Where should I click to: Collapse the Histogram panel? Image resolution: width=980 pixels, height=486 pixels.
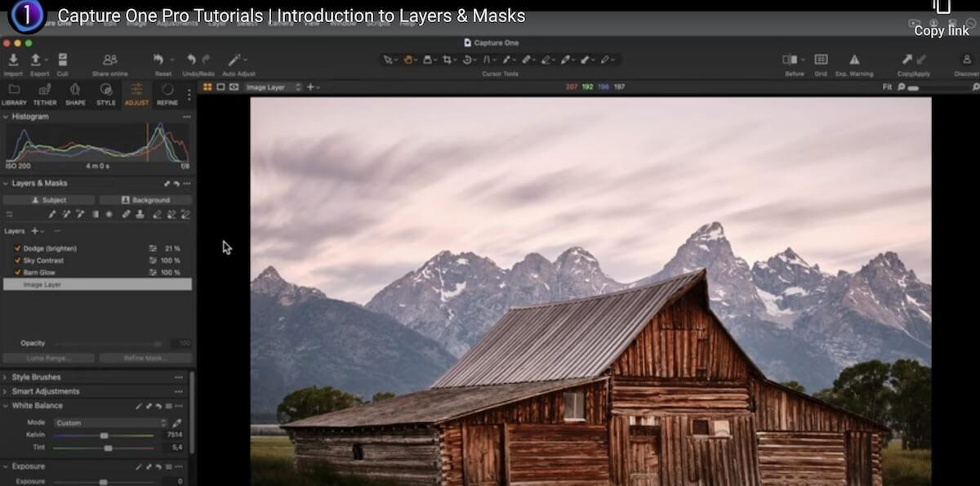click(7, 117)
